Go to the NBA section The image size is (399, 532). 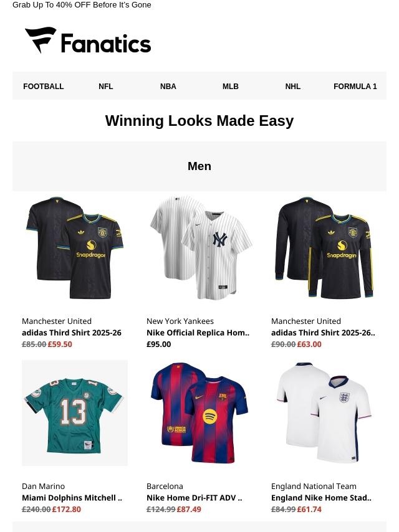pyautogui.click(x=168, y=86)
